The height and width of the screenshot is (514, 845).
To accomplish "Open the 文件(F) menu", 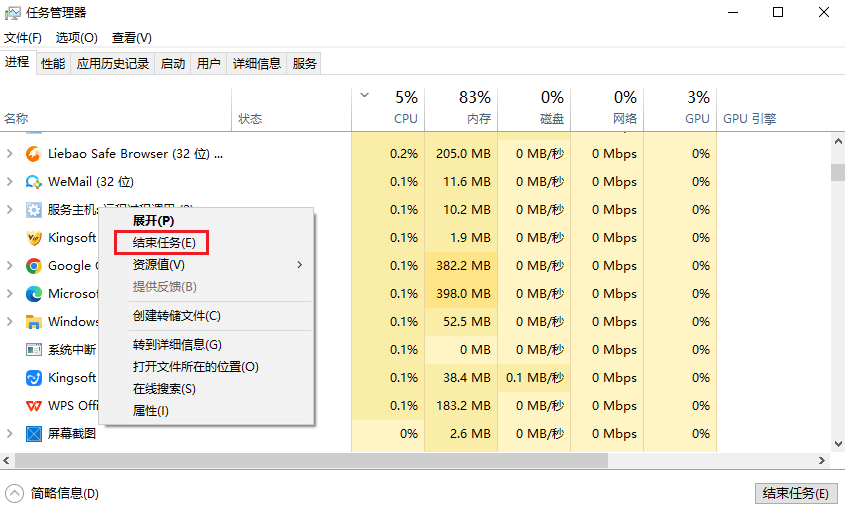I will 23,38.
